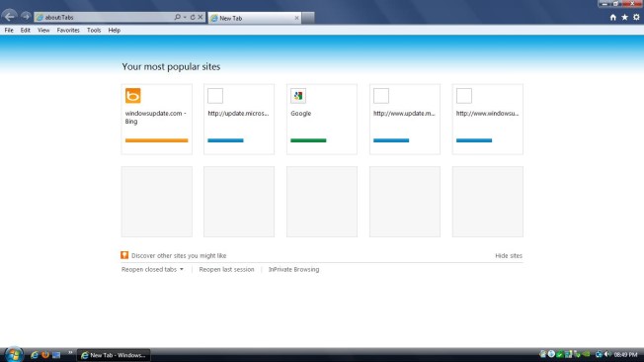This screenshot has height=362, width=644.
Task: Click the refresh icon in address bar
Action: pos(193,17)
